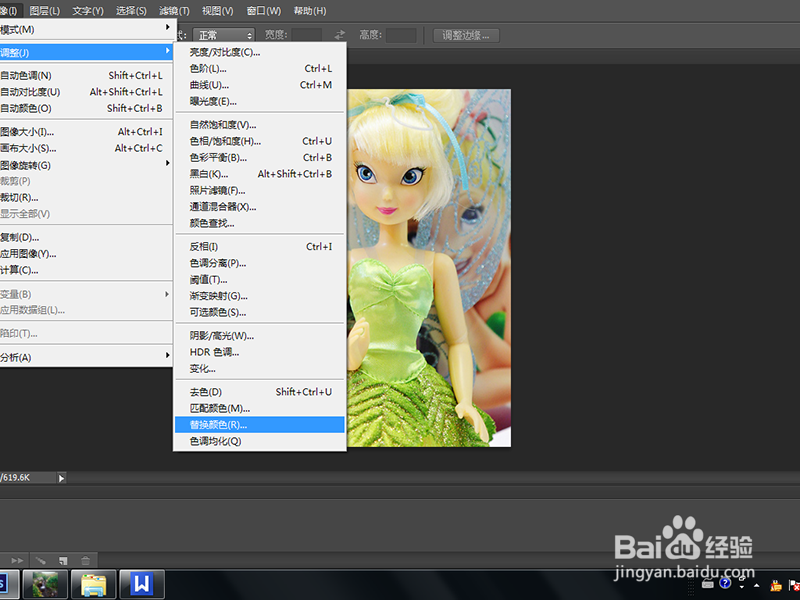
Task: Click the QQ penguin message tray icon
Action: click(x=776, y=585)
